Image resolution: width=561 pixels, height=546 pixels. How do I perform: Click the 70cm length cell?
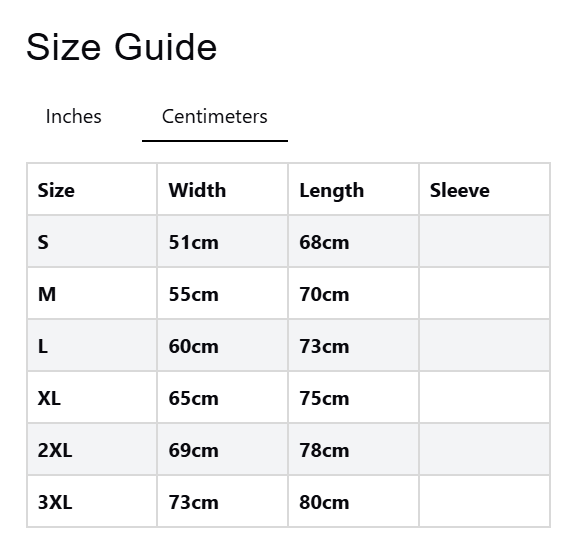tap(353, 294)
